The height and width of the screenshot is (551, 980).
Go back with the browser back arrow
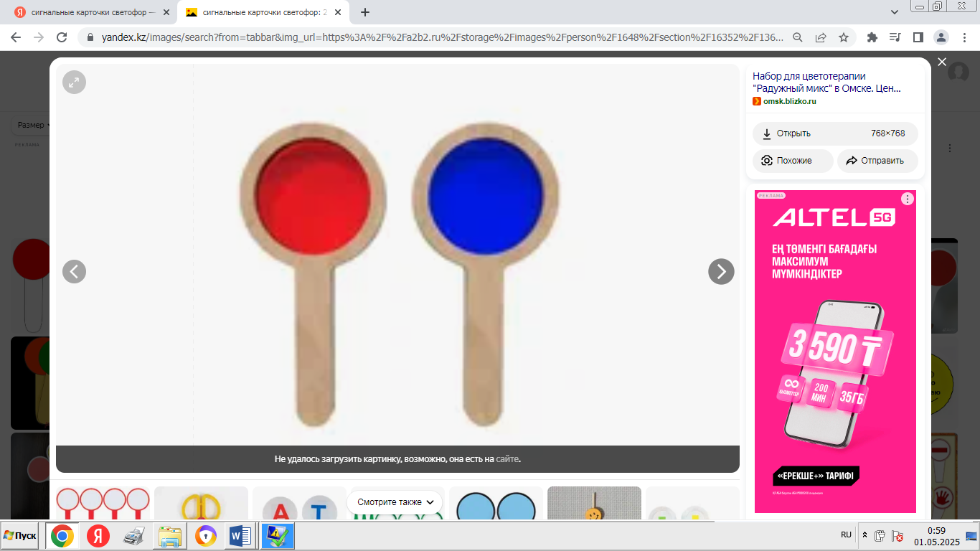(x=16, y=37)
